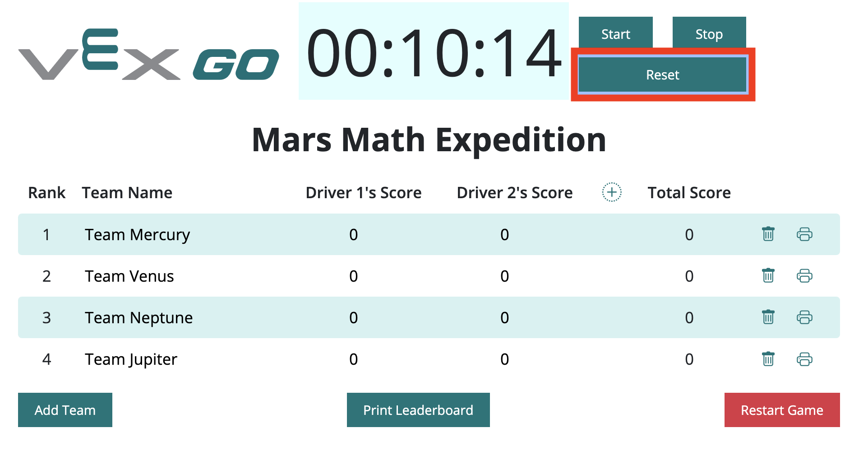Viewport: 868px width, 465px height.
Task: Print Team Jupiter's results via printer icon
Action: pos(805,359)
